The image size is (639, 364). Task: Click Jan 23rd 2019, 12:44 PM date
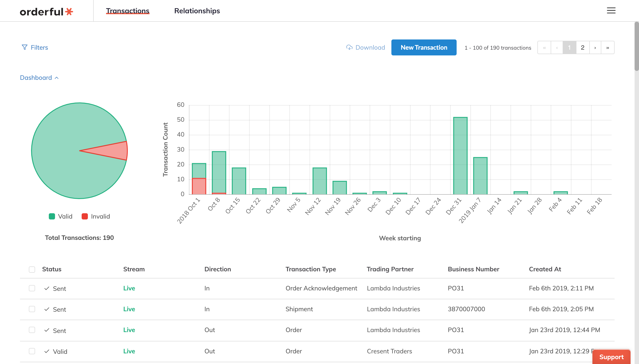(x=564, y=330)
